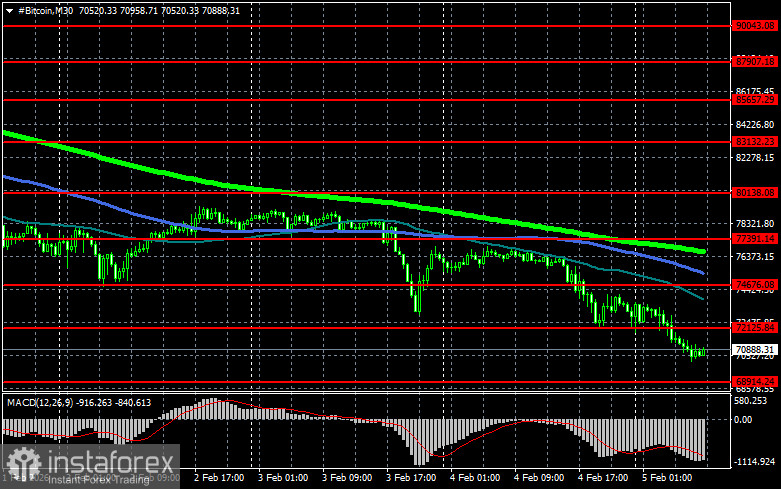Click the 85657.29 price level tag
This screenshot has width=781, height=489.
point(755,100)
